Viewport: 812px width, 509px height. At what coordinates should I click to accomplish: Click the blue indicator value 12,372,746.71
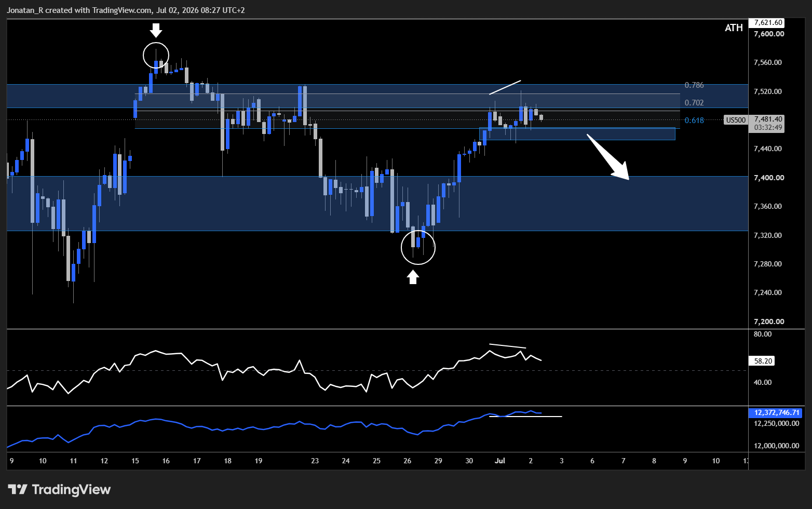pos(776,413)
